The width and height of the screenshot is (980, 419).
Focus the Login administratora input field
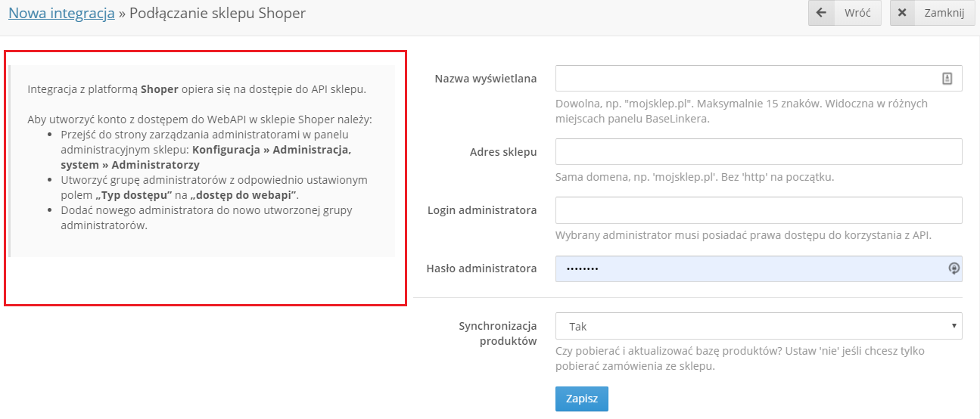coord(758,210)
